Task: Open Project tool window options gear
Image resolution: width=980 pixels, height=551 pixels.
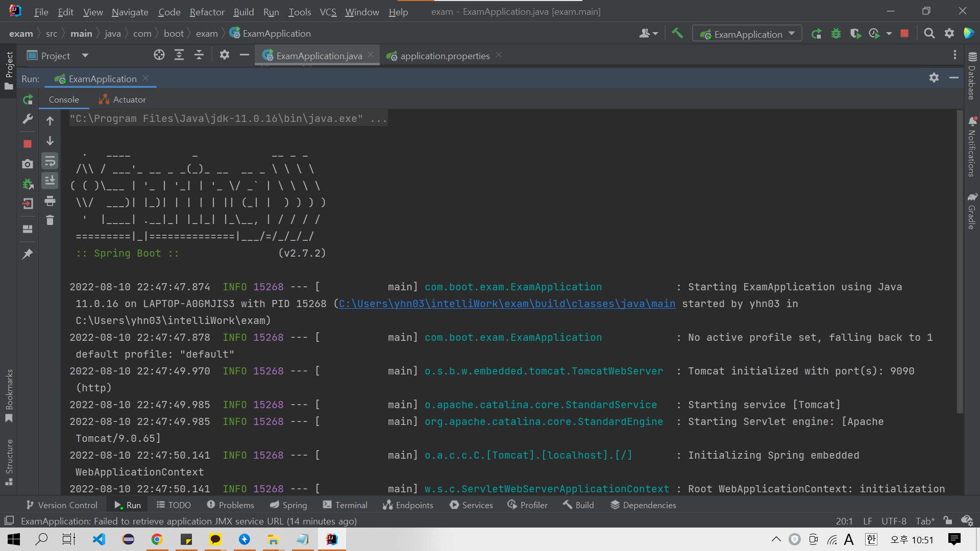Action: pyautogui.click(x=225, y=55)
